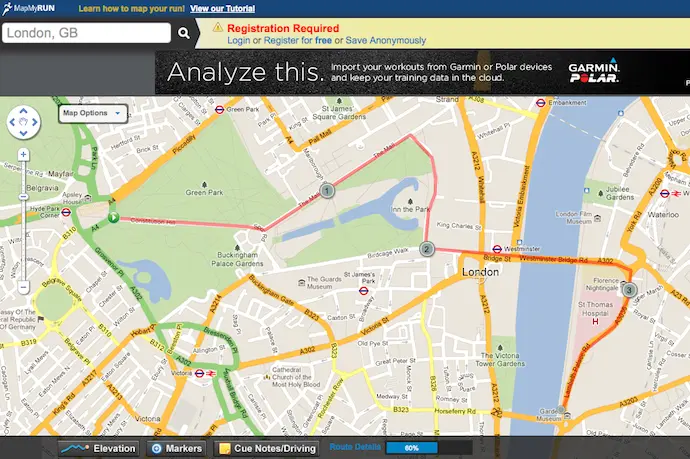Select route marker 1 on The Mall
Screen dimensions: 690x459
point(327,191)
